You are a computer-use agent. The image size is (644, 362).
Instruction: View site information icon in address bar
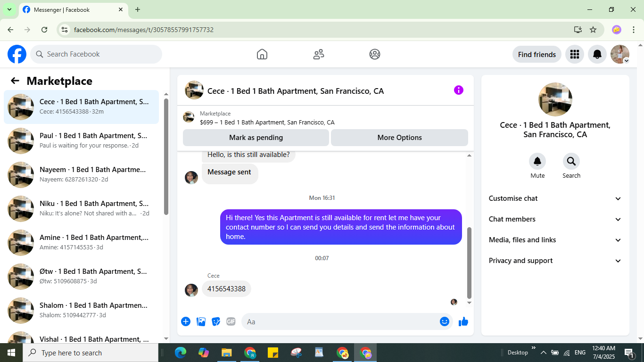(x=65, y=30)
